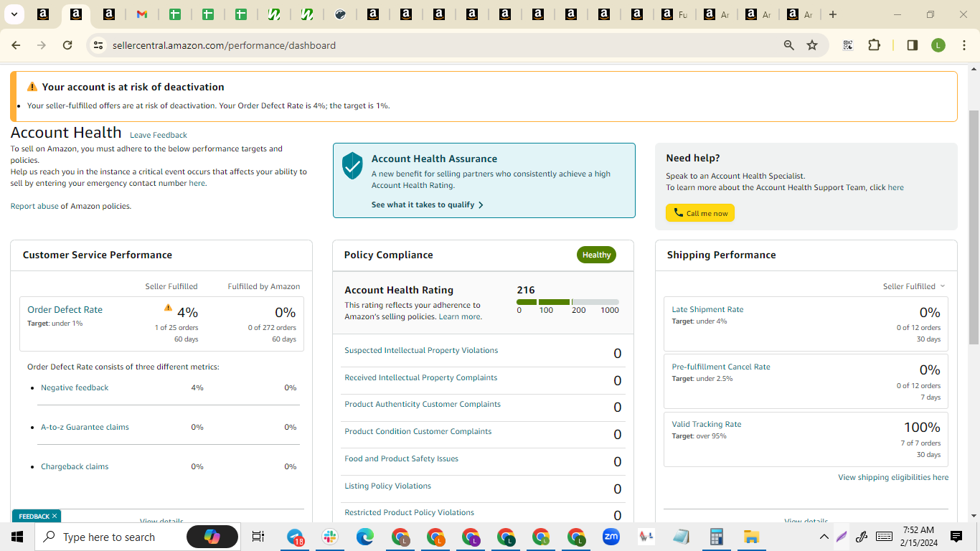This screenshot has height=551, width=980.
Task: Open Product Authenticity Customer Complaints
Action: [423, 404]
